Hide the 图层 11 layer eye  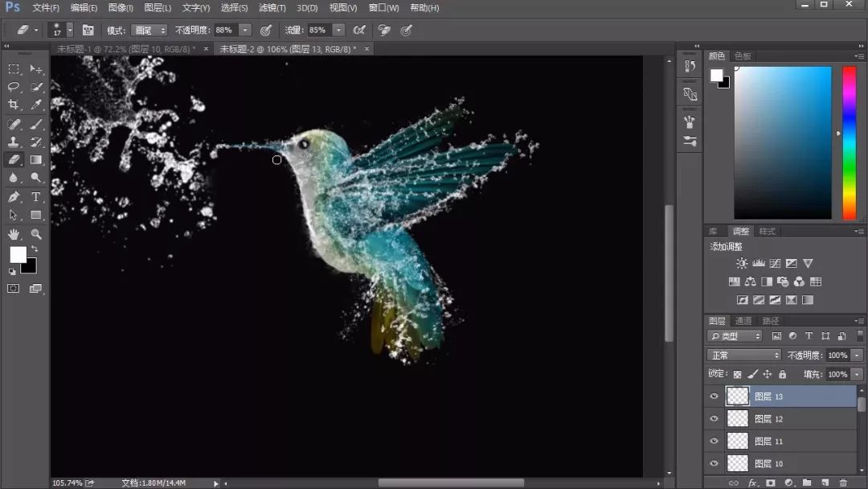[714, 442]
